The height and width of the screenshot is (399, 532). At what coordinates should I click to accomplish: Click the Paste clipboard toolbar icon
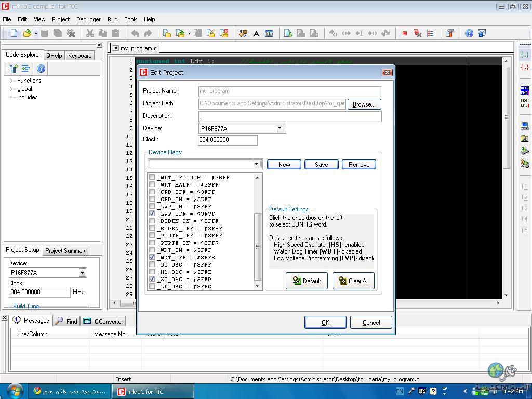pos(116,33)
